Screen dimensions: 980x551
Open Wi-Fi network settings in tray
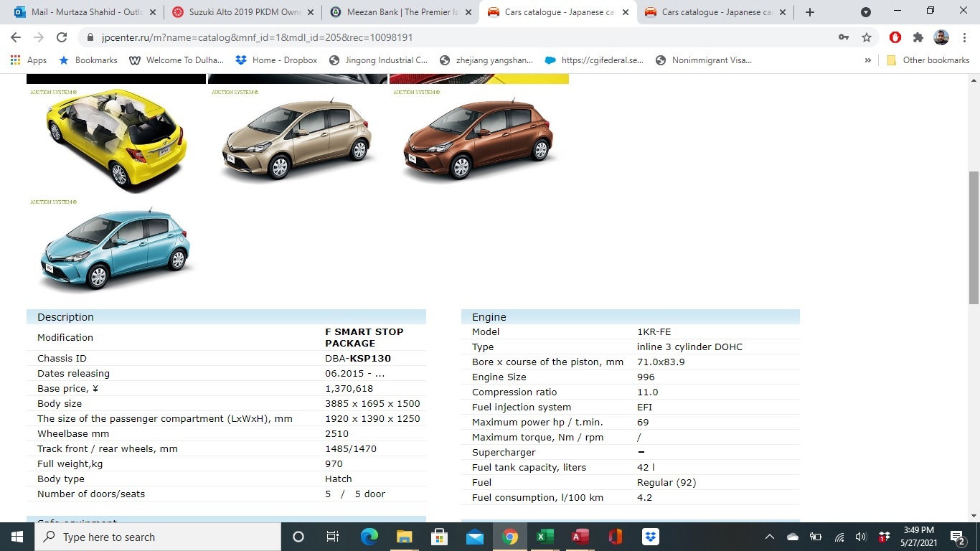839,537
